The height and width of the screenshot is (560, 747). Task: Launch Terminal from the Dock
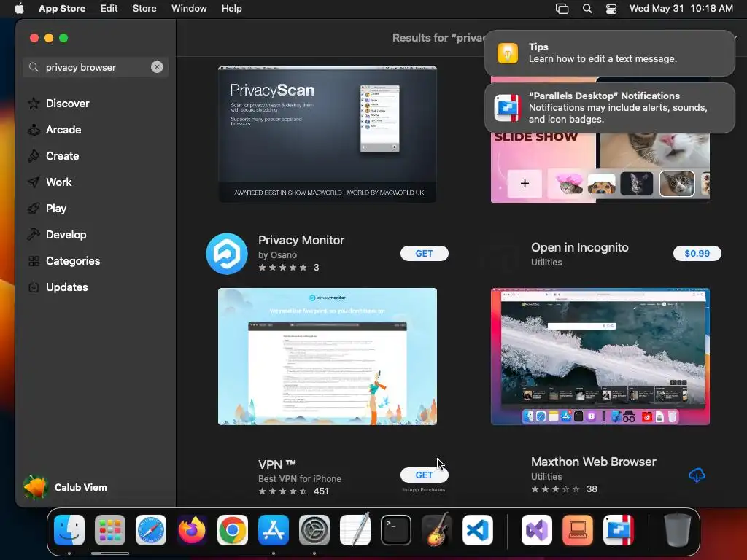point(396,530)
